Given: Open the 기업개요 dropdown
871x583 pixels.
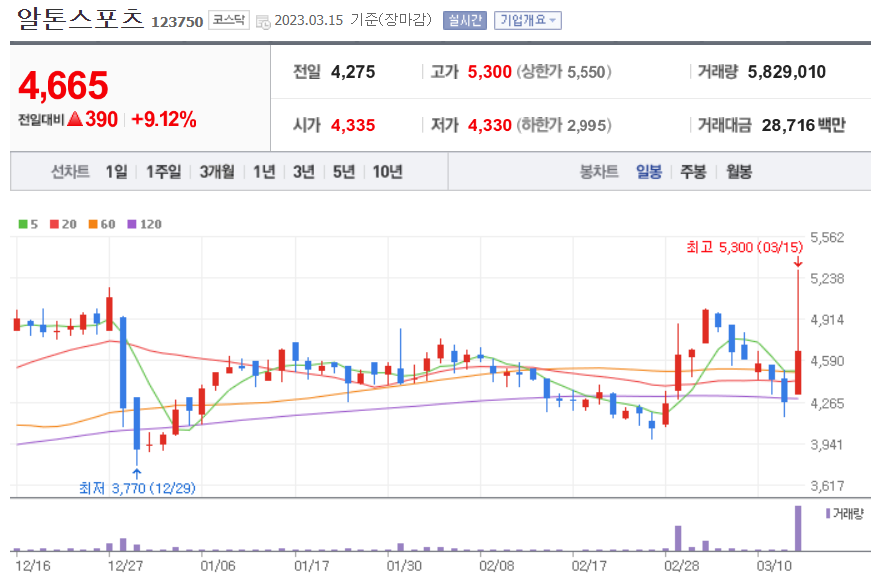Looking at the screenshot, I should coord(528,21).
